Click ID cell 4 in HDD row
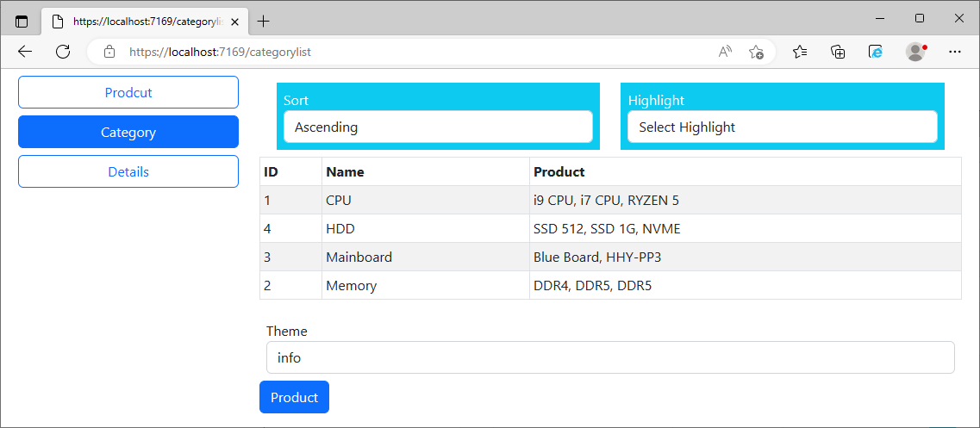 point(291,229)
